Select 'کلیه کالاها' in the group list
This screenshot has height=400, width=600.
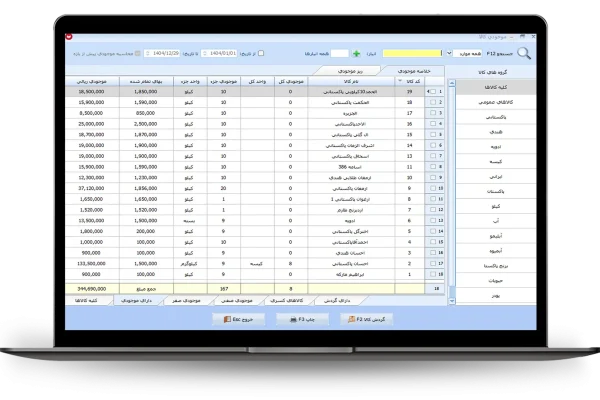(x=496, y=87)
